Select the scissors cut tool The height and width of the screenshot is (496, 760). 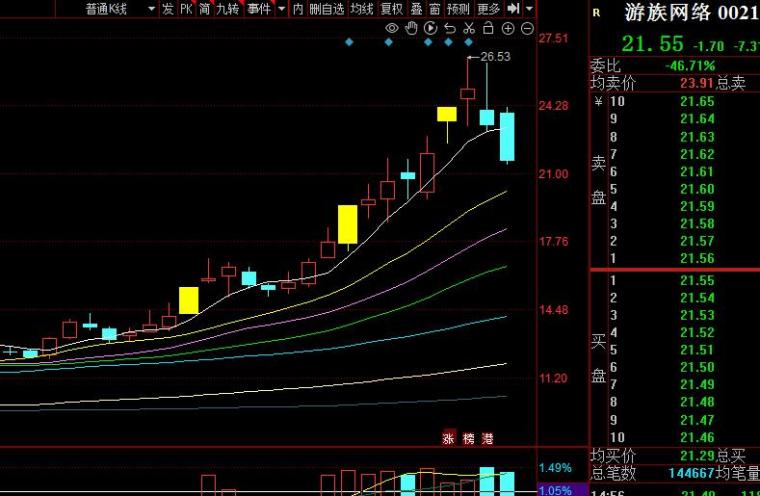point(469,29)
